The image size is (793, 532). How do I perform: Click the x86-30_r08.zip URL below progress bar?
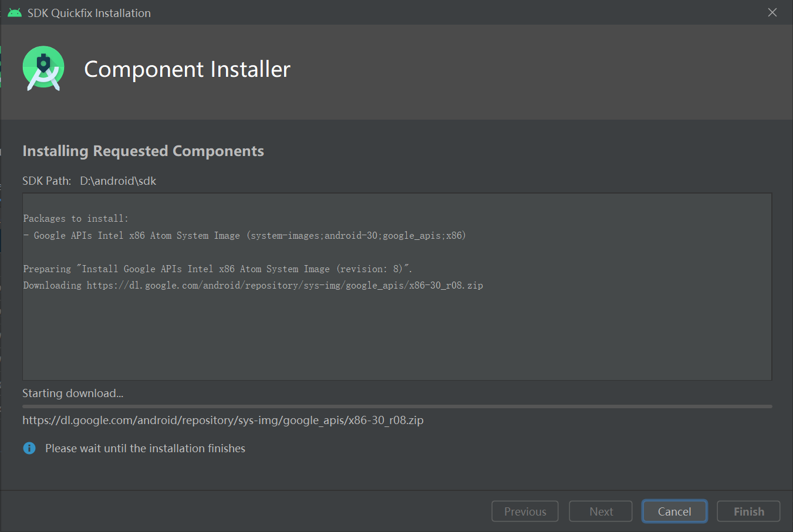tap(223, 420)
